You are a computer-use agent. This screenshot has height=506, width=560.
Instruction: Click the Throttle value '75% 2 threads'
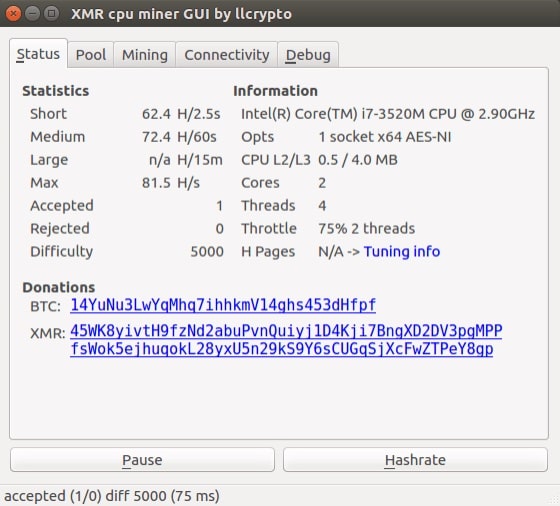coord(367,229)
